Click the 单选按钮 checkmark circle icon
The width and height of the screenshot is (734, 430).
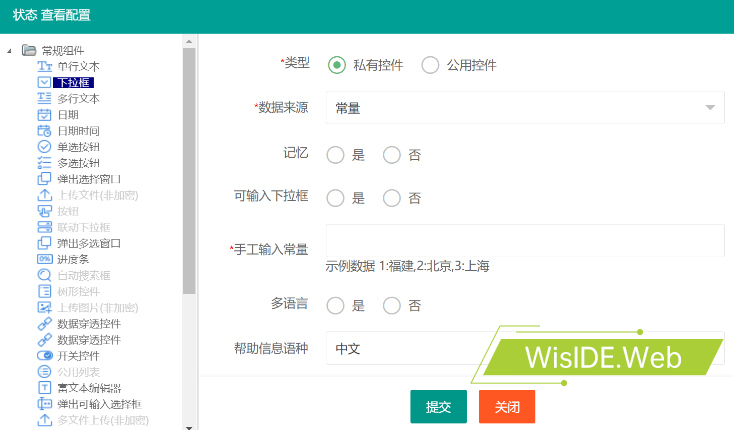[44, 147]
